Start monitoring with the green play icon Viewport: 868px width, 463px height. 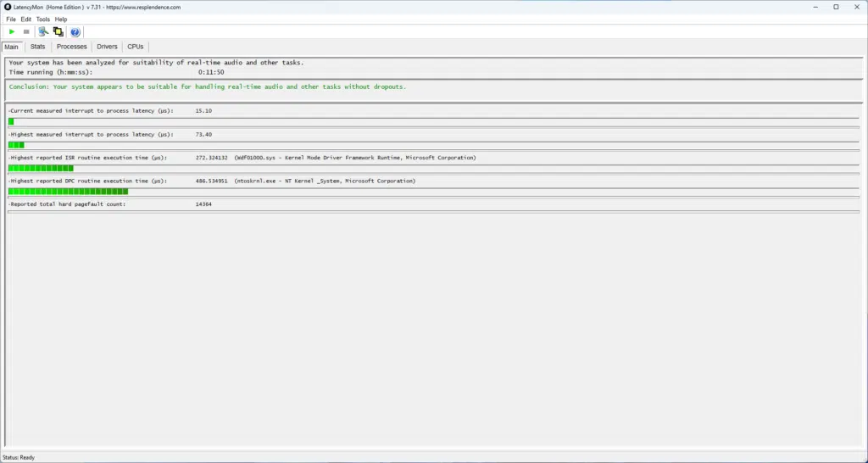point(12,32)
